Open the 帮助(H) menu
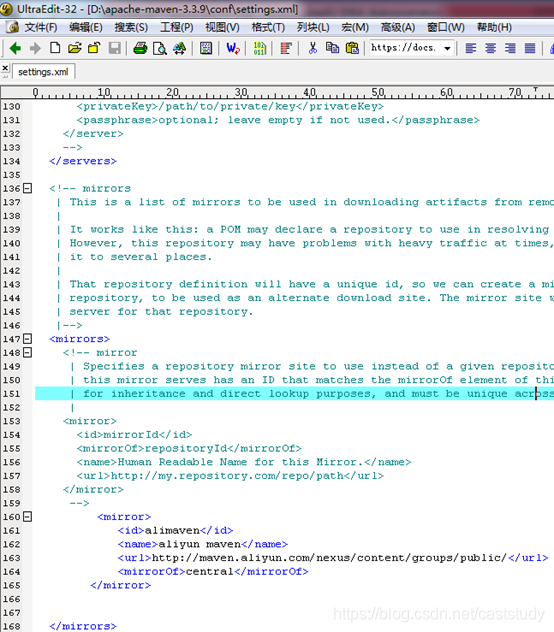This screenshot has height=632, width=554. (494, 27)
